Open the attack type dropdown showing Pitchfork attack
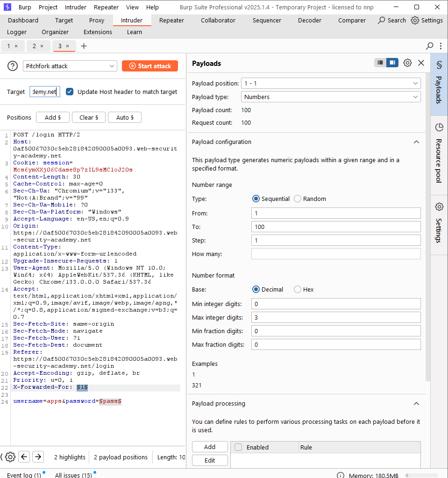This screenshot has height=478, width=448. pyautogui.click(x=70, y=66)
